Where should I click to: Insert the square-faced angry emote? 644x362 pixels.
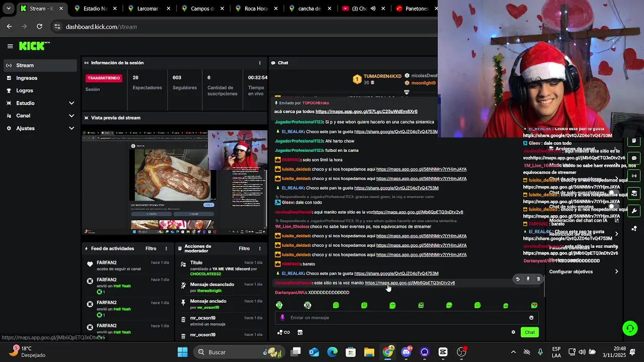click(421, 305)
